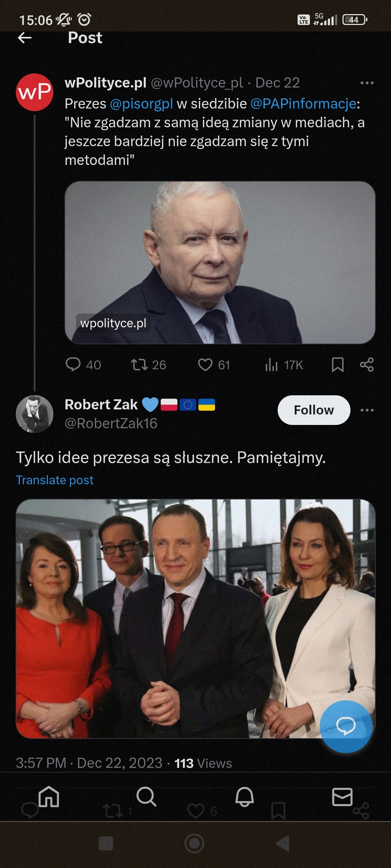This screenshot has width=391, height=868.
Task: Open Messages envelope tab
Action: (342, 796)
